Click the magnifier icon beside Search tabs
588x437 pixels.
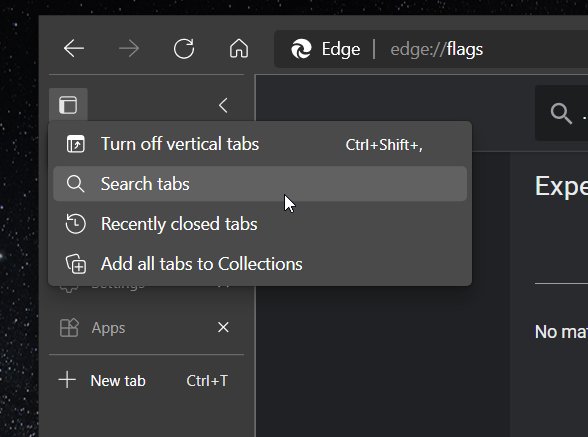tap(75, 184)
